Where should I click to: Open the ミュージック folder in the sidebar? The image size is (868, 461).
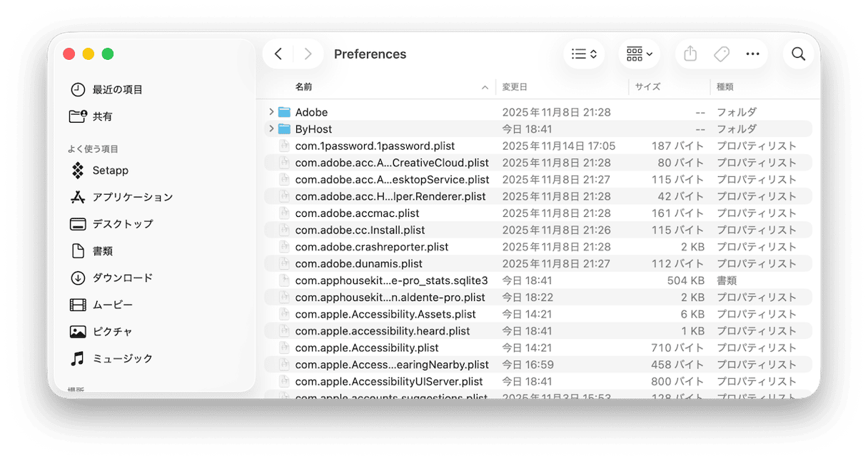click(126, 358)
